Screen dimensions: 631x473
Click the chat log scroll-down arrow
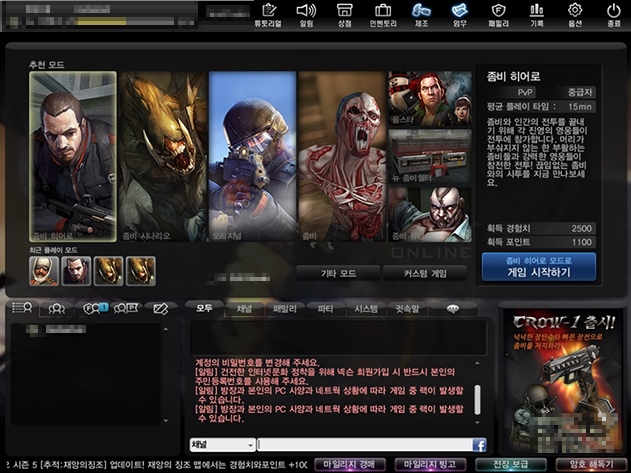(478, 422)
